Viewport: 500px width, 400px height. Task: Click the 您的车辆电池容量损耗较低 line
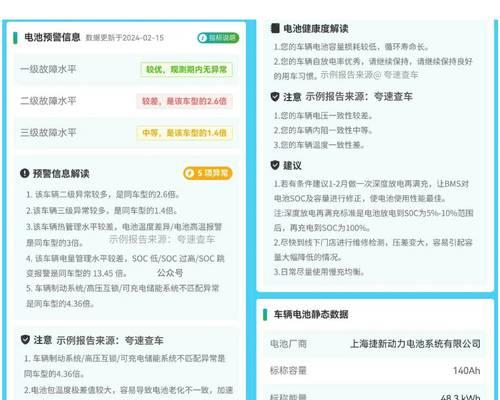(x=351, y=47)
